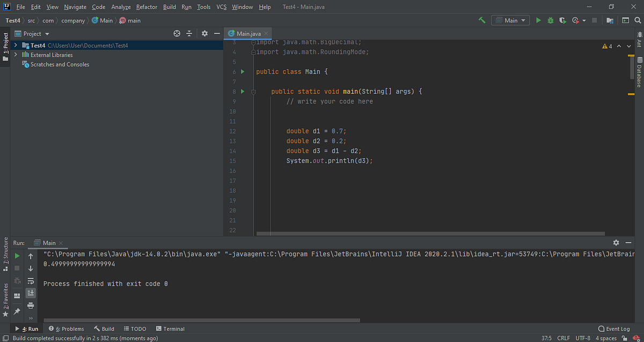This screenshot has width=644, height=342.
Task: Click the main method breadcrumb
Action: 130,20
